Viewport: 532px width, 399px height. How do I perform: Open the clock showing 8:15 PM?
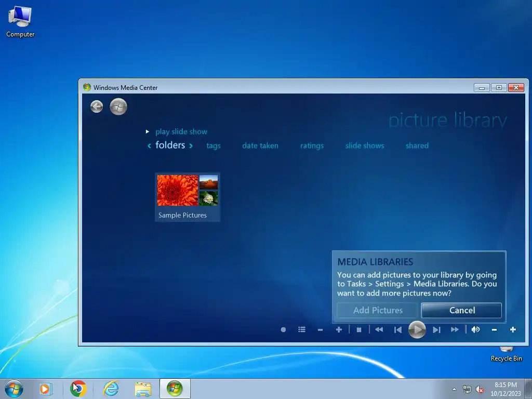click(506, 389)
